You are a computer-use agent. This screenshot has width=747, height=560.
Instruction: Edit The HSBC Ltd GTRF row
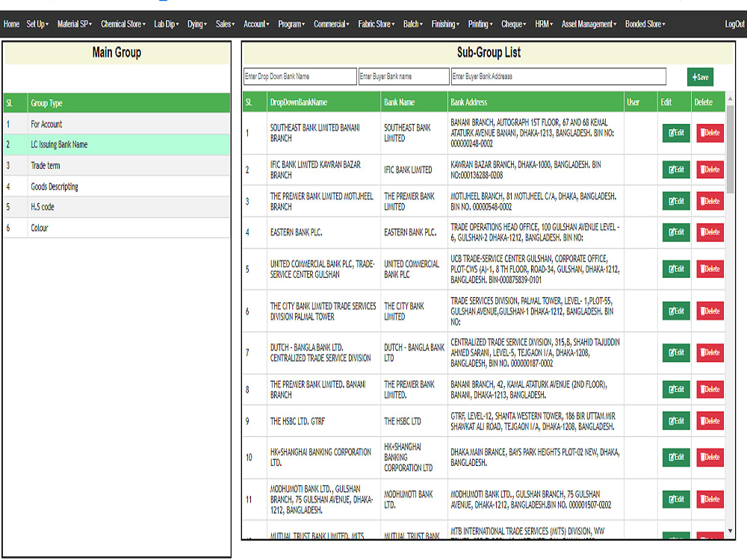[676, 421]
